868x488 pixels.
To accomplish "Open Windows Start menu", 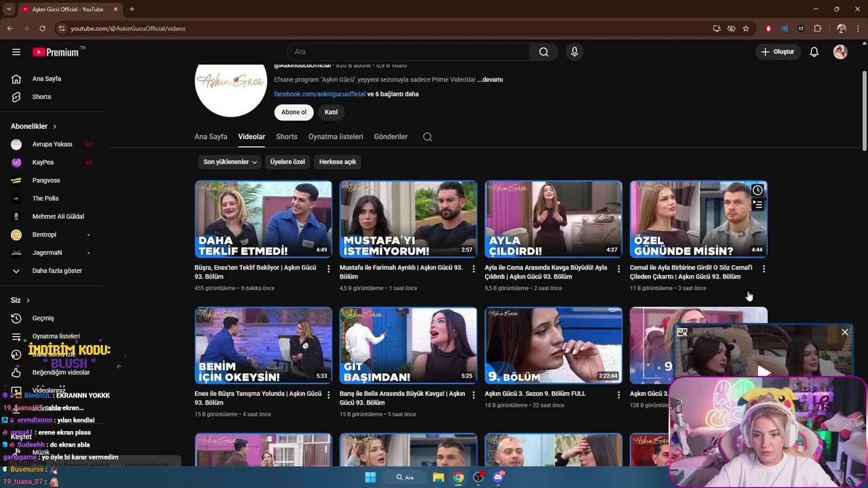I will point(370,477).
